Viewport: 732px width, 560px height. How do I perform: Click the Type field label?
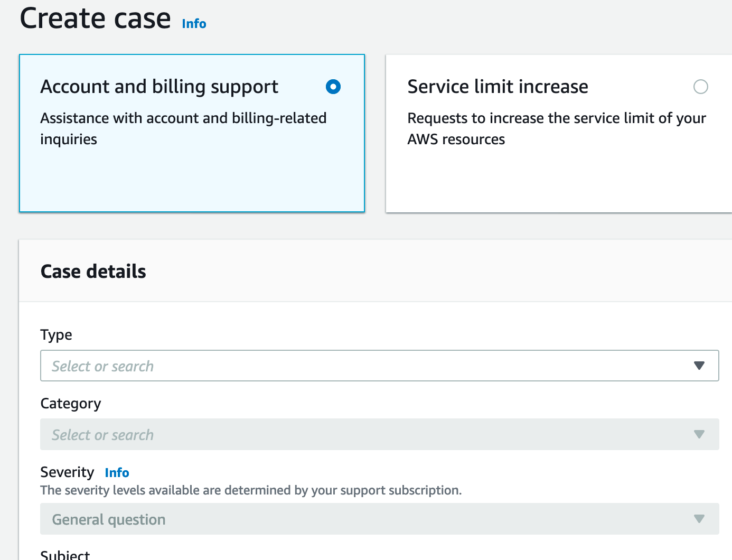pyautogui.click(x=57, y=335)
